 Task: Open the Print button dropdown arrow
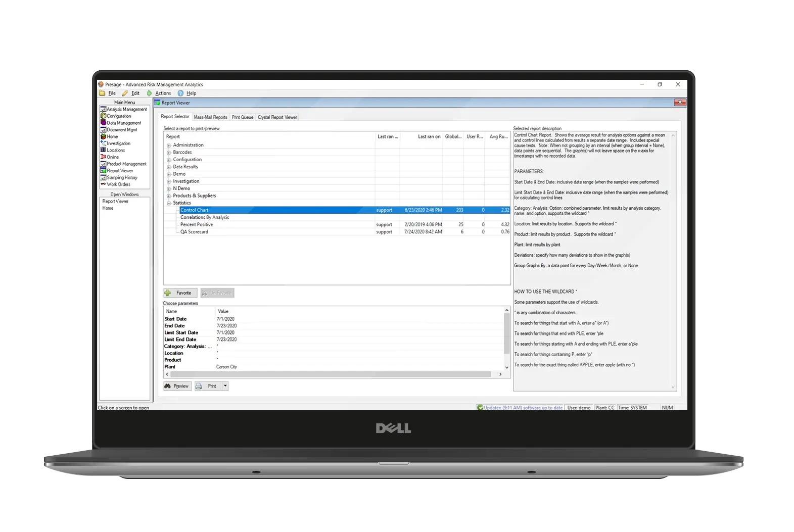coord(225,386)
